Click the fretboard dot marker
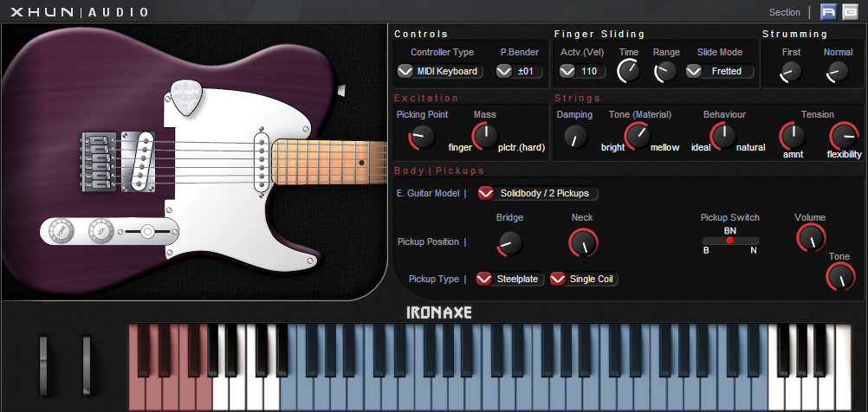 pos(361,163)
